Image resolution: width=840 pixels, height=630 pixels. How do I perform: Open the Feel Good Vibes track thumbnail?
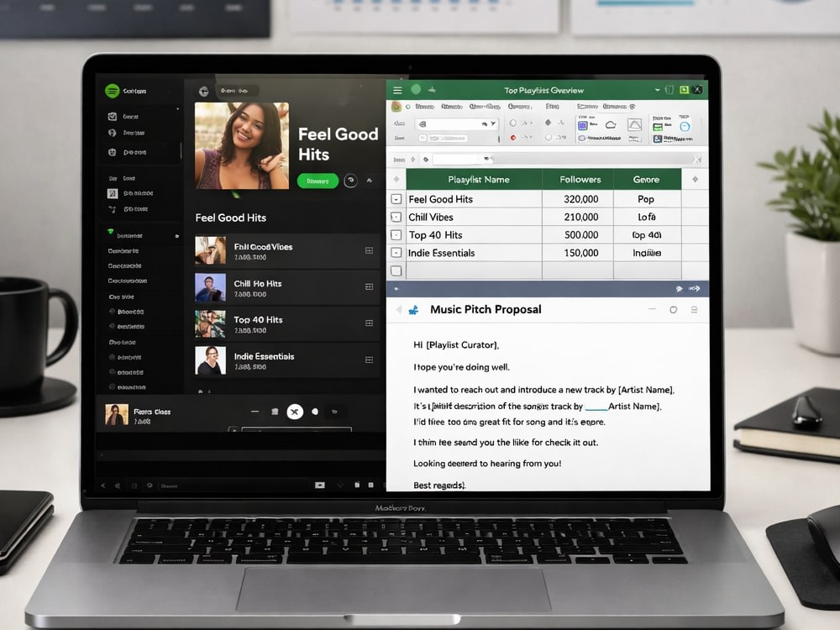211,250
